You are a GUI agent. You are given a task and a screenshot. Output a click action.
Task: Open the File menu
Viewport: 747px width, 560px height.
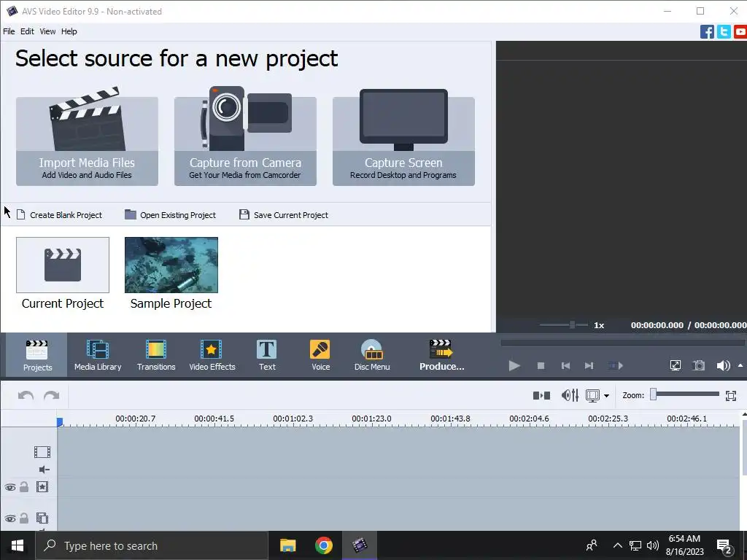click(x=9, y=31)
